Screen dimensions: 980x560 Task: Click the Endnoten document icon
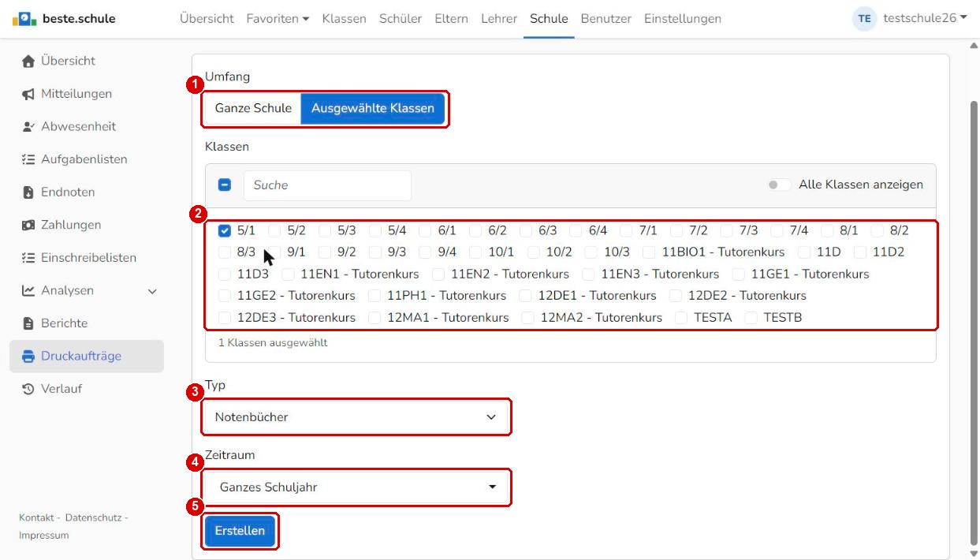28,192
